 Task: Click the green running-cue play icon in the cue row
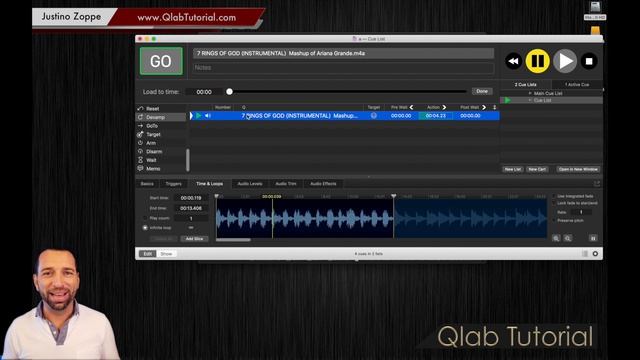[199, 116]
